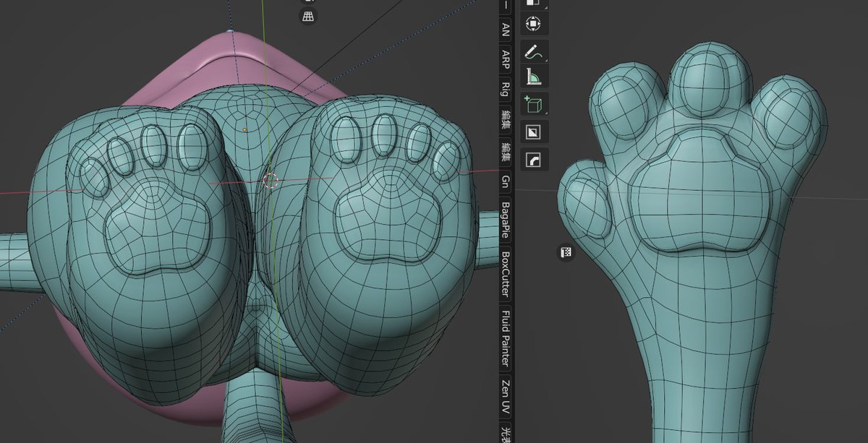The height and width of the screenshot is (443, 868).
Task: Select the Bevel tool
Action: point(534,160)
